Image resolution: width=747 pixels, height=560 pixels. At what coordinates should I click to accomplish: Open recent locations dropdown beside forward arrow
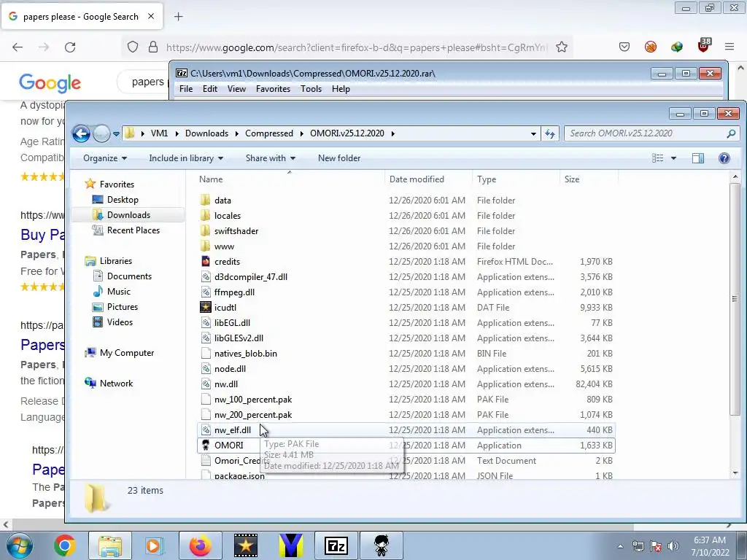coord(116,134)
